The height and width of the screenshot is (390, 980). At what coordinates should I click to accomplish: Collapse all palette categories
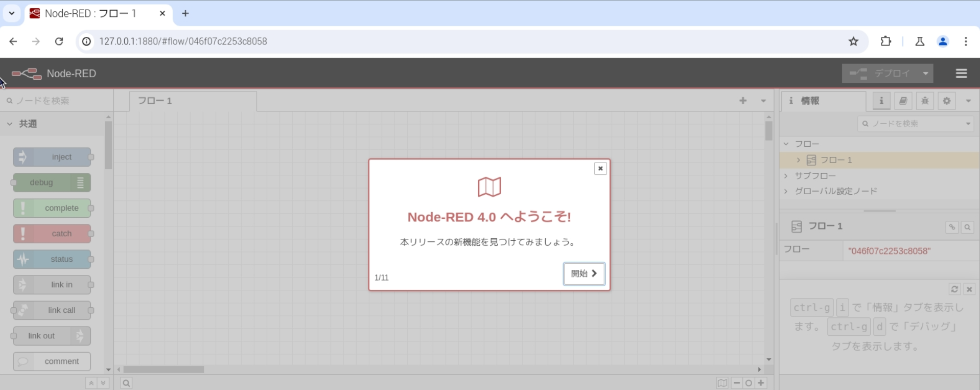[91, 383]
